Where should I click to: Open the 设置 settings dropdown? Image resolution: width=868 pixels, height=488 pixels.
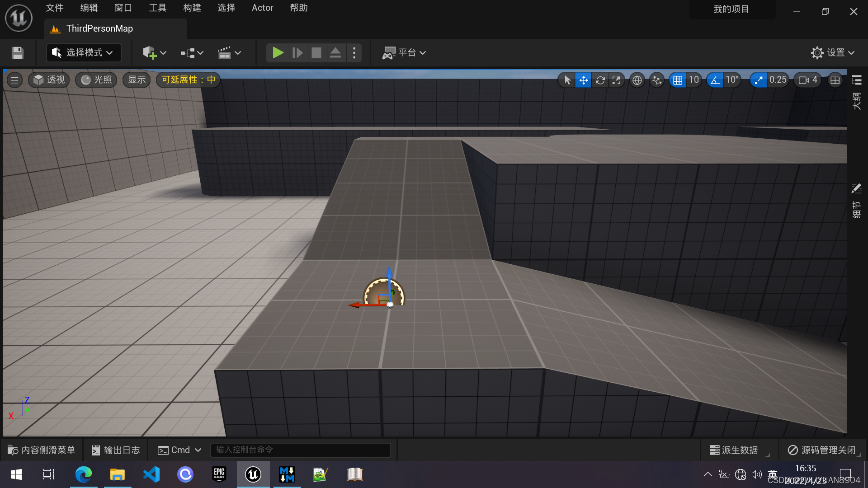pyautogui.click(x=833, y=53)
